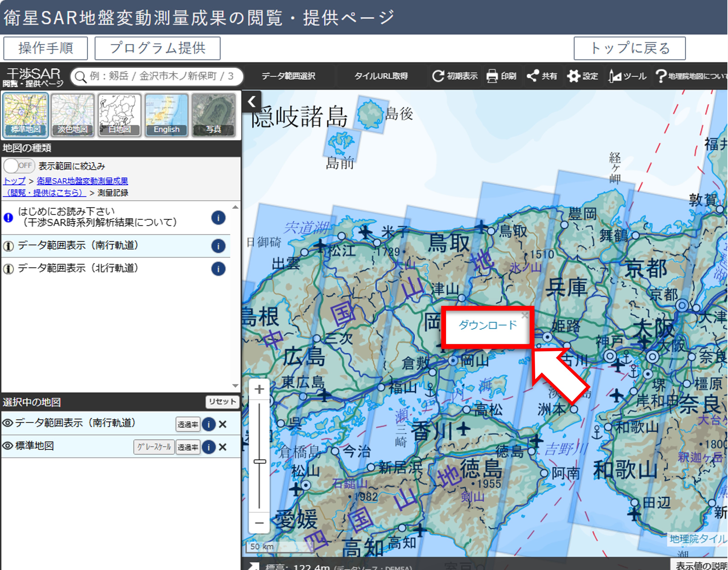Select English base map thumbnail
Viewport: 728px width, 570px height.
pyautogui.click(x=167, y=115)
